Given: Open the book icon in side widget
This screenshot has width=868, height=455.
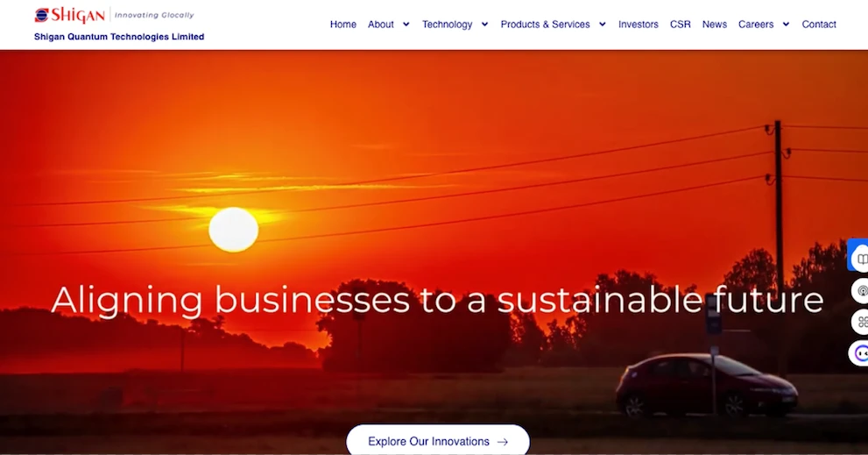Looking at the screenshot, I should tap(861, 259).
